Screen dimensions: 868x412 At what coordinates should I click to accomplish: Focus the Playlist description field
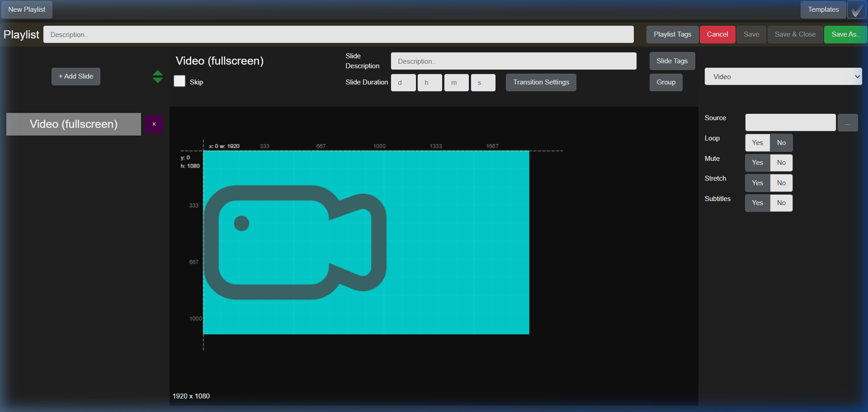coord(339,34)
